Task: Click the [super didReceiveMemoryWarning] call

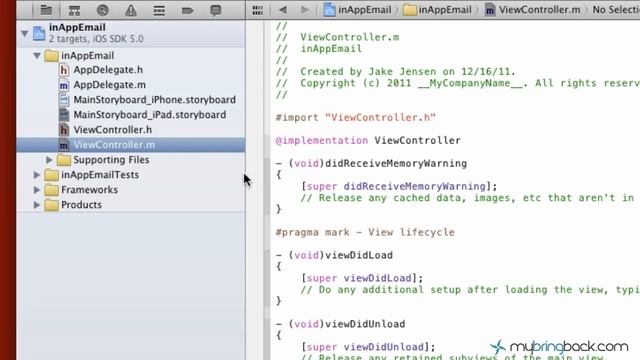Action: pyautogui.click(x=399, y=187)
